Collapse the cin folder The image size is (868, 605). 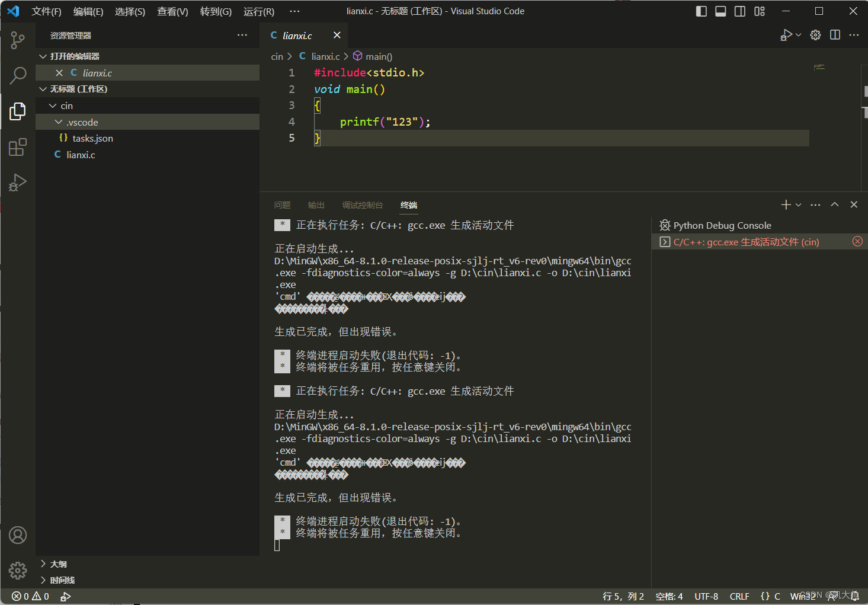coord(148,105)
